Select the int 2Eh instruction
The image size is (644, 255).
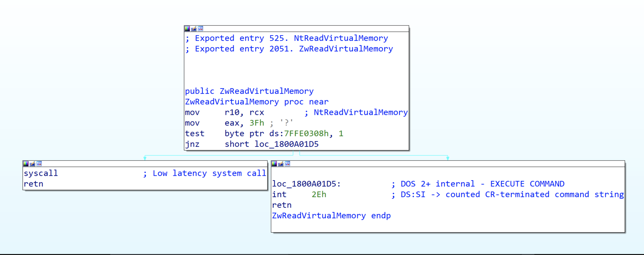[299, 195]
